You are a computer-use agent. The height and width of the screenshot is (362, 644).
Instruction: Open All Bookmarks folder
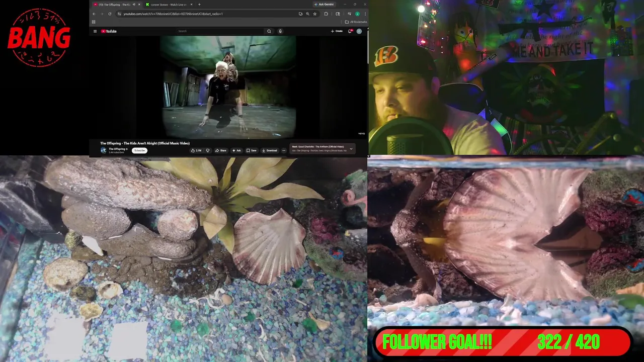click(356, 22)
